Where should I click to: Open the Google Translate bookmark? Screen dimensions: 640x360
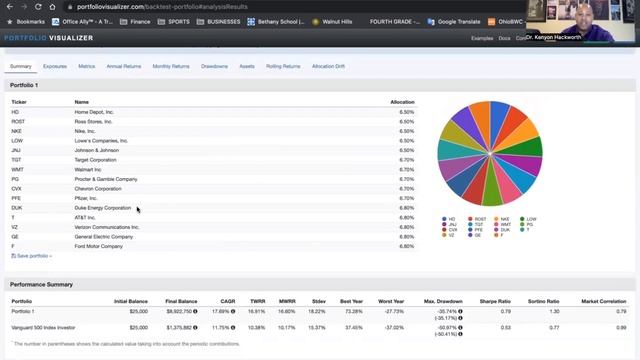tap(454, 22)
